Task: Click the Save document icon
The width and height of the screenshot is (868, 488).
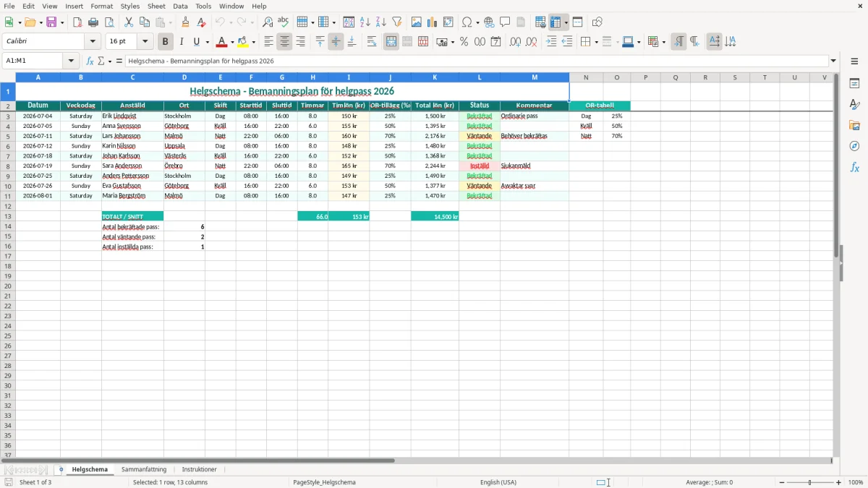Action: (51, 22)
